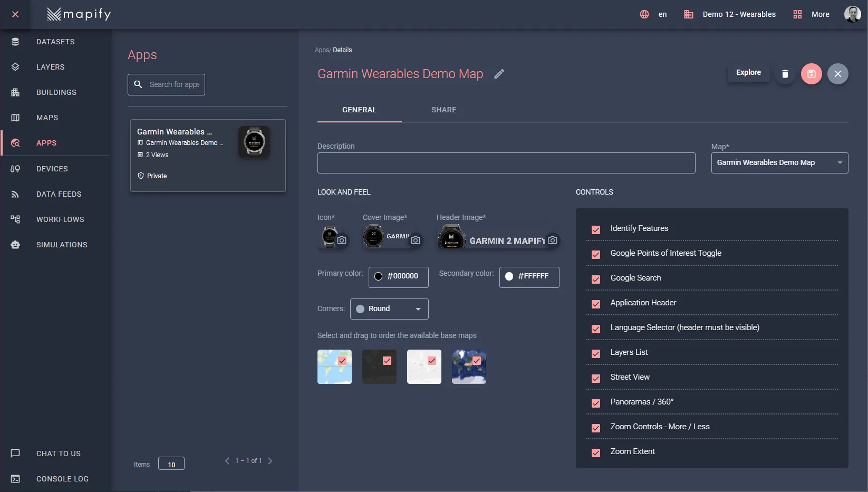Image resolution: width=868 pixels, height=492 pixels.
Task: Open the Maps sidebar icon
Action: click(15, 118)
